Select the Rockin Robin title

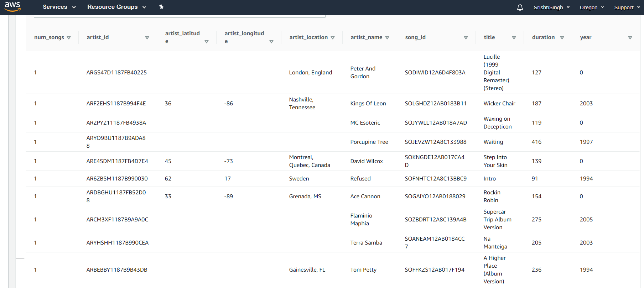click(x=492, y=197)
